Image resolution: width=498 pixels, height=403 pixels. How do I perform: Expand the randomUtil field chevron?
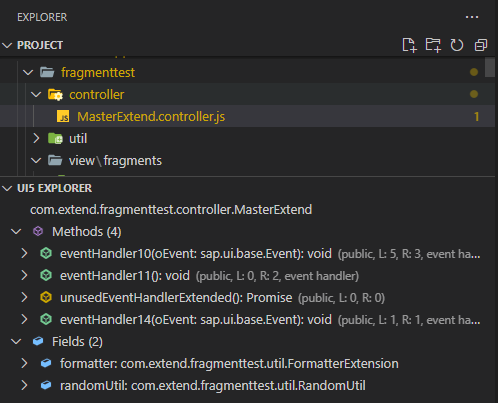[x=24, y=385]
